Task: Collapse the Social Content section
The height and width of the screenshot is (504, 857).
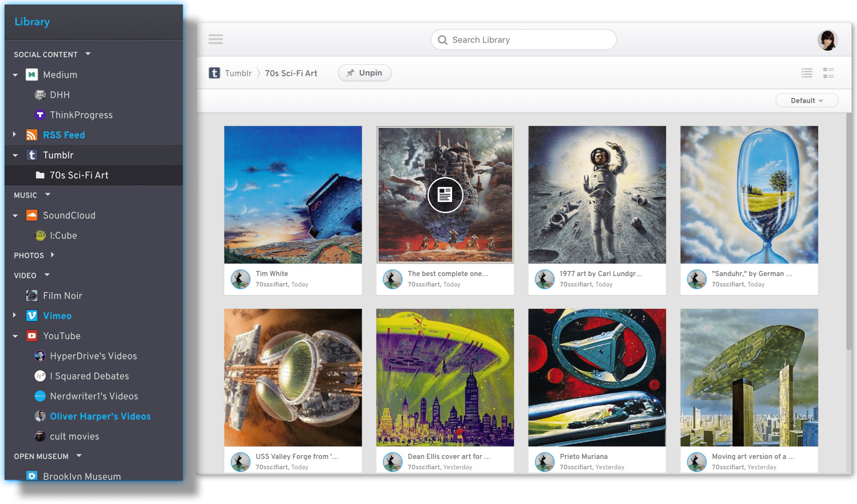Action: tap(88, 54)
